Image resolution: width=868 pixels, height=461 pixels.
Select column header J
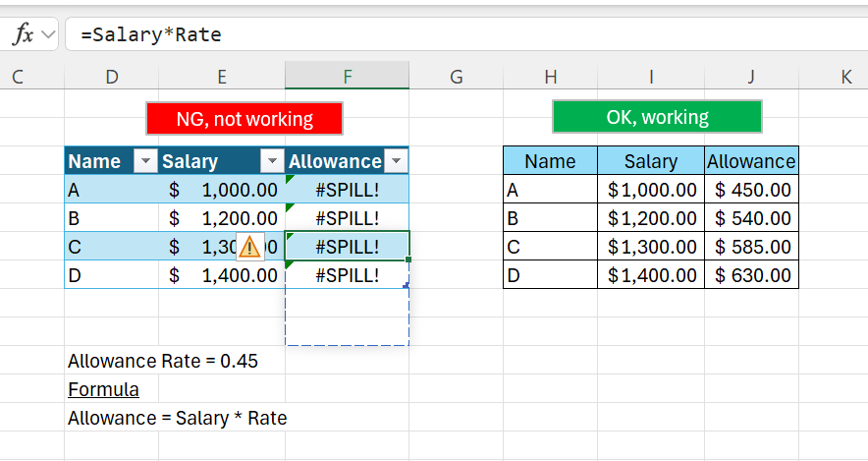pyautogui.click(x=751, y=76)
